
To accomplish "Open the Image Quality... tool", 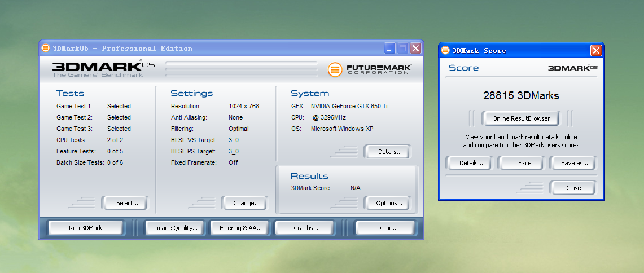I will tap(176, 228).
